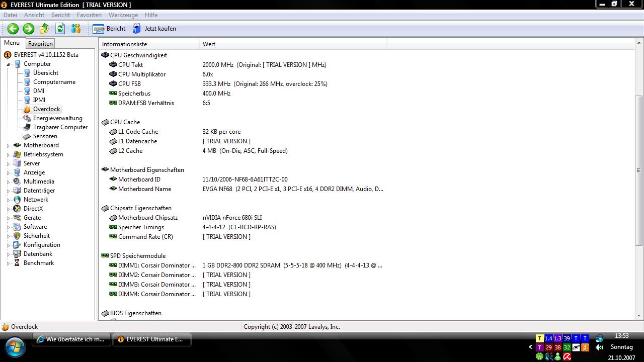Click the Software icon in the tree

[x=17, y=227]
